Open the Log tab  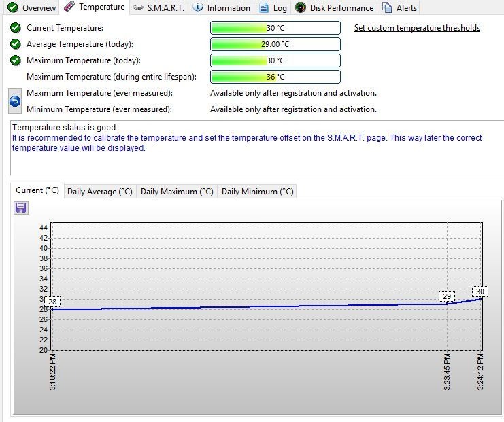tap(273, 8)
